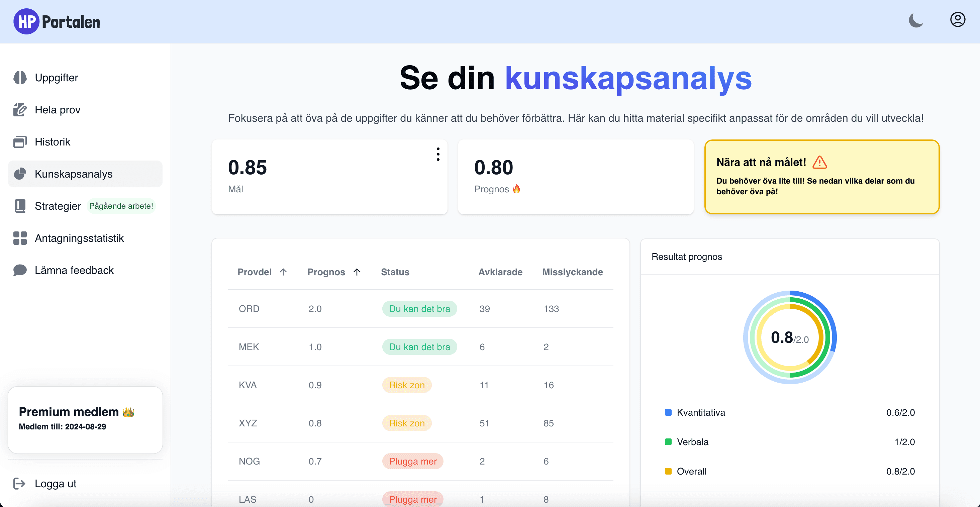
Task: Open Antagningsstatistik grid icon
Action: click(20, 238)
